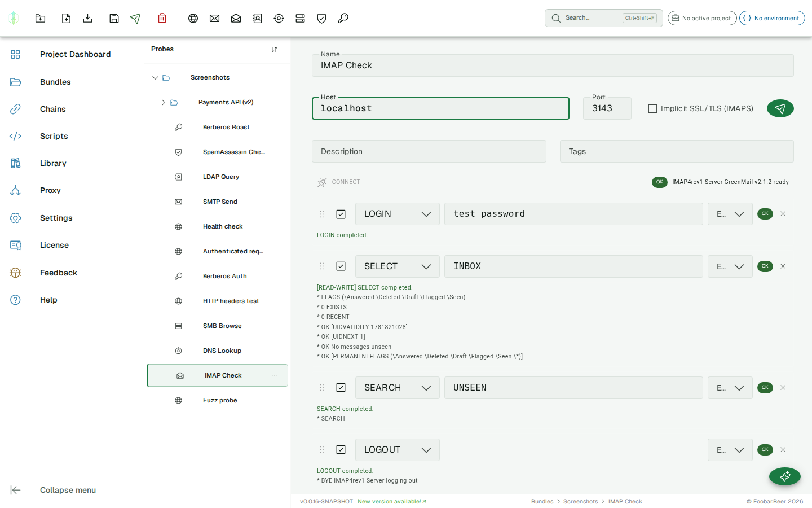
Task: Click the import download icon
Action: click(87, 18)
